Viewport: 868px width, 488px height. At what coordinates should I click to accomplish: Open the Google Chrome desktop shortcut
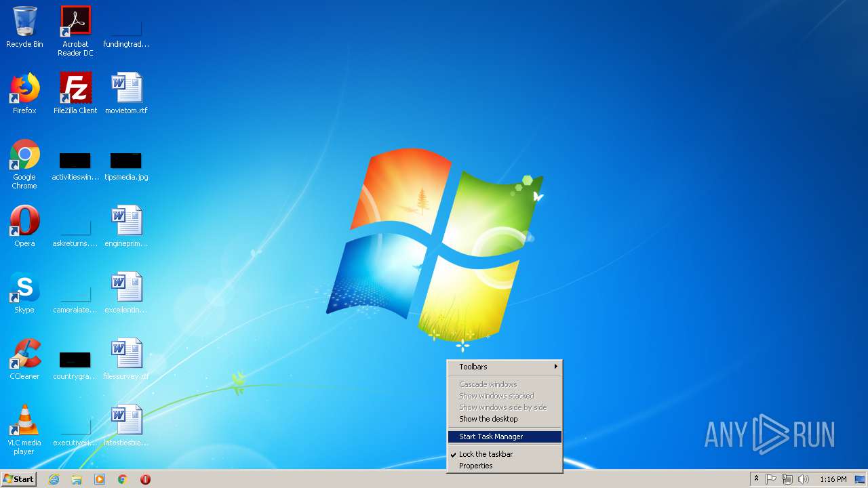24,164
